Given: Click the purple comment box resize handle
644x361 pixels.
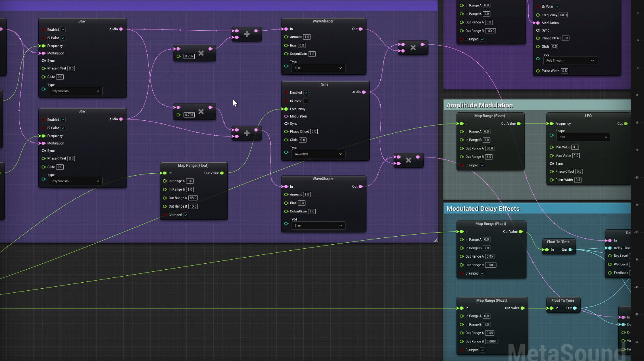Looking at the screenshot, I should pos(436,240).
